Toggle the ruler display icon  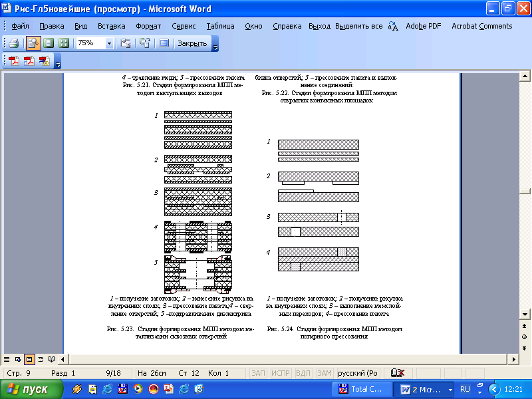click(x=126, y=43)
